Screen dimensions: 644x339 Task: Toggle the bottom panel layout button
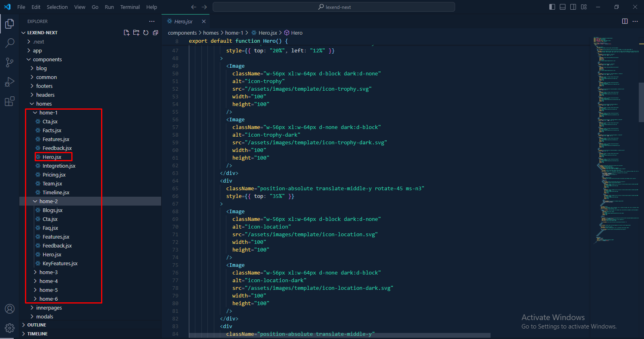[563, 7]
